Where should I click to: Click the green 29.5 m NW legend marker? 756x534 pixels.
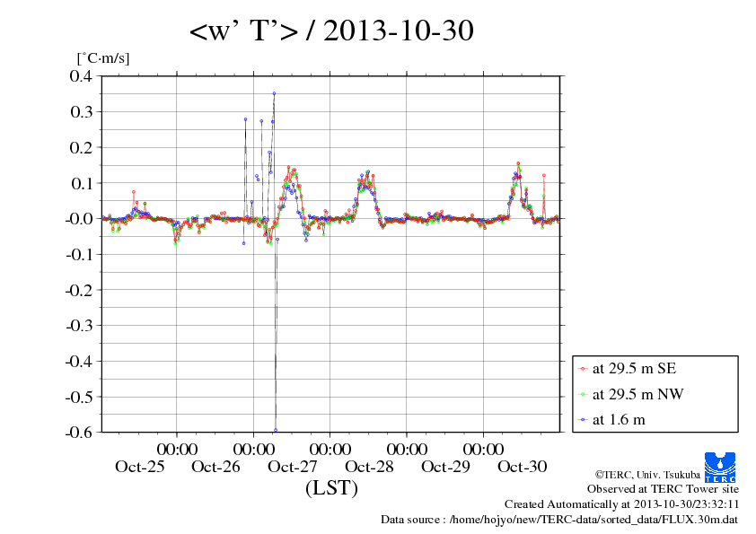[583, 395]
